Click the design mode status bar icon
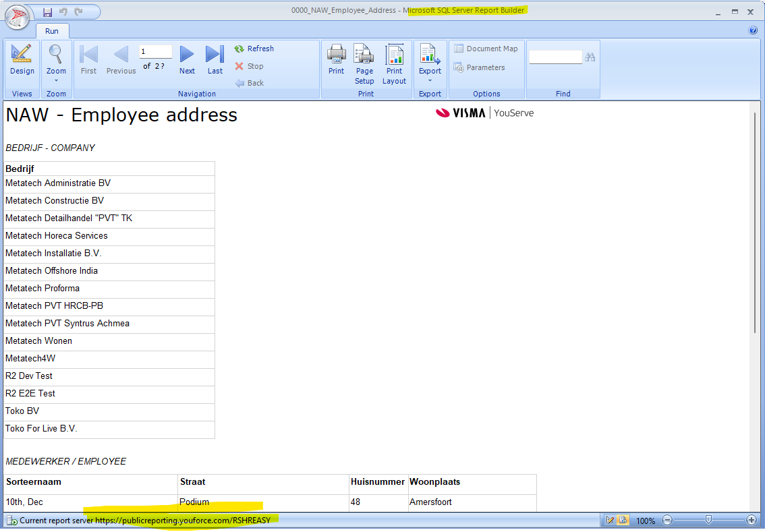This screenshot has height=532, width=765. (x=610, y=521)
